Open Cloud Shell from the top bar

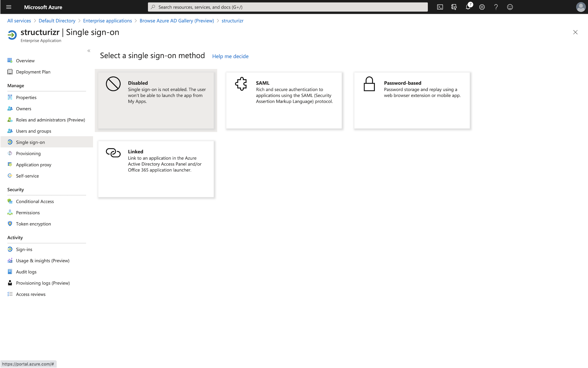[x=440, y=7]
